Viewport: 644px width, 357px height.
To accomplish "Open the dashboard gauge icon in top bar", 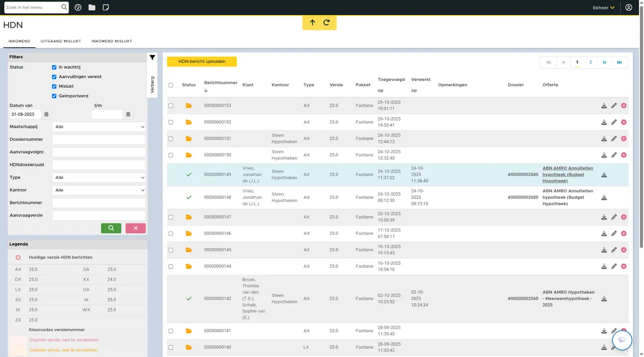I will pos(78,8).
